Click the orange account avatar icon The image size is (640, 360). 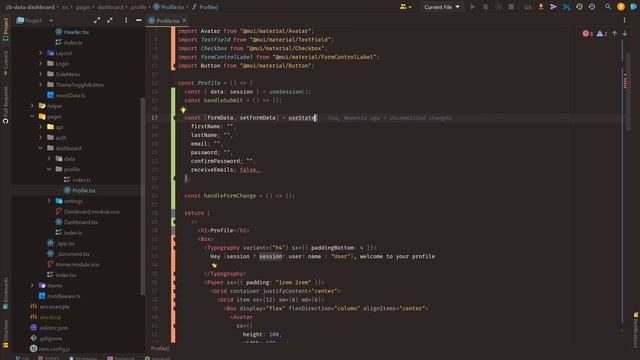coord(621,7)
